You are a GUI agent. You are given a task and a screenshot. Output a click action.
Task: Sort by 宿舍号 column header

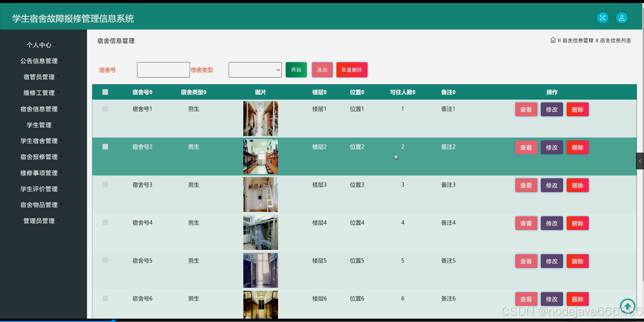[142, 92]
